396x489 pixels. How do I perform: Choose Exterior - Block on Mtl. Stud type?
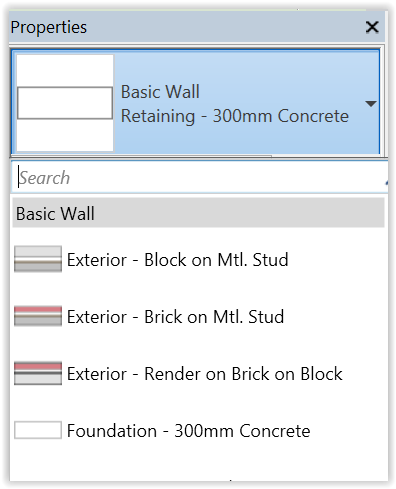point(177,259)
